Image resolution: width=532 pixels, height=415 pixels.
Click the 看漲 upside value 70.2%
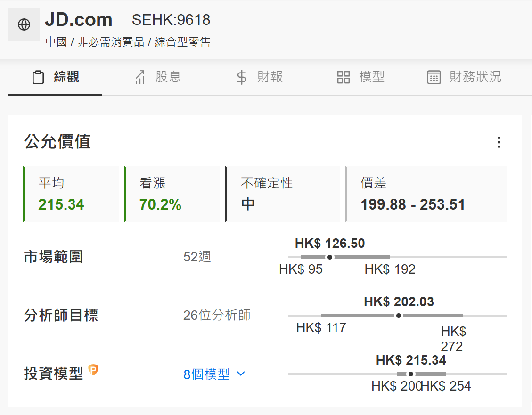click(160, 204)
